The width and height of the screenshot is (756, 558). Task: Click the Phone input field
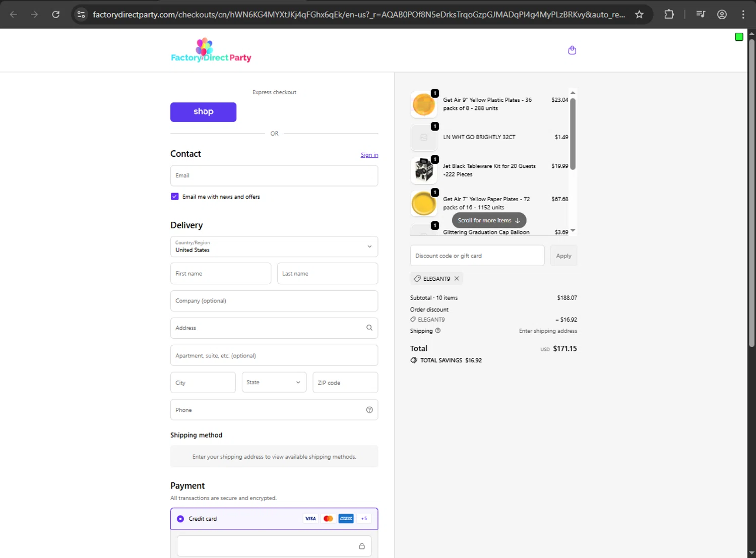pos(274,410)
